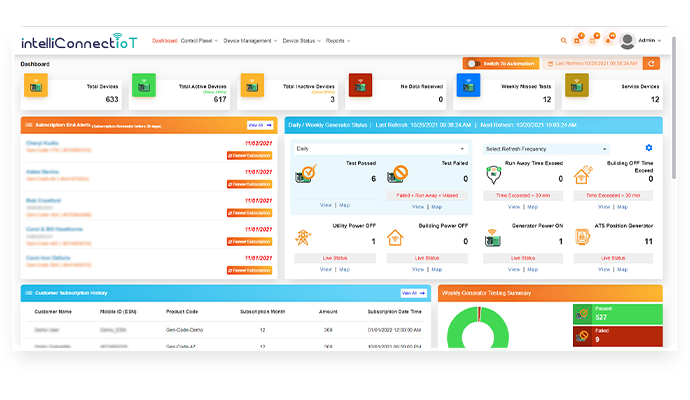Viewport: 690px width, 400px height.
Task: Click the Test Passed checkmark icon
Action: (x=306, y=174)
